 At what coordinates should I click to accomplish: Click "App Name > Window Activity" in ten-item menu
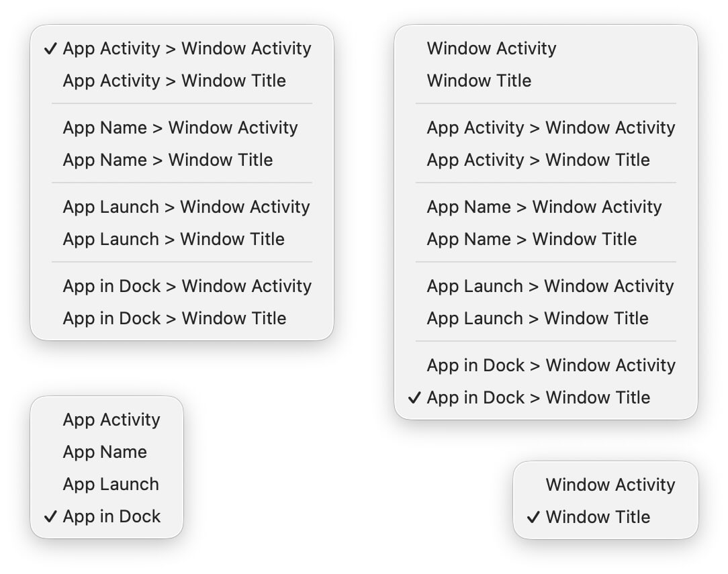point(544,207)
